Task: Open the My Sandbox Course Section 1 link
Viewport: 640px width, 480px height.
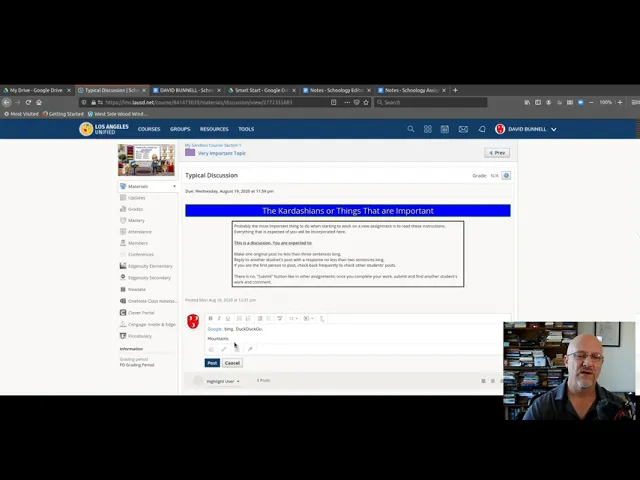Action: point(213,145)
